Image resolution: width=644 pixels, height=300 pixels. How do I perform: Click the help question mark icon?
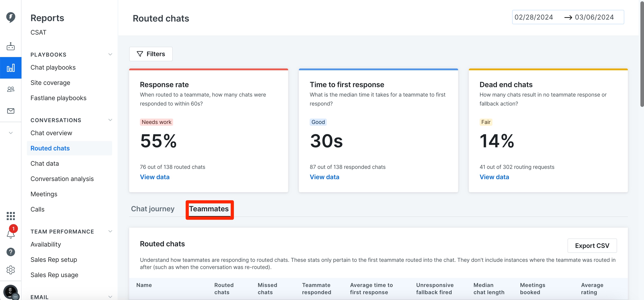pyautogui.click(x=11, y=252)
